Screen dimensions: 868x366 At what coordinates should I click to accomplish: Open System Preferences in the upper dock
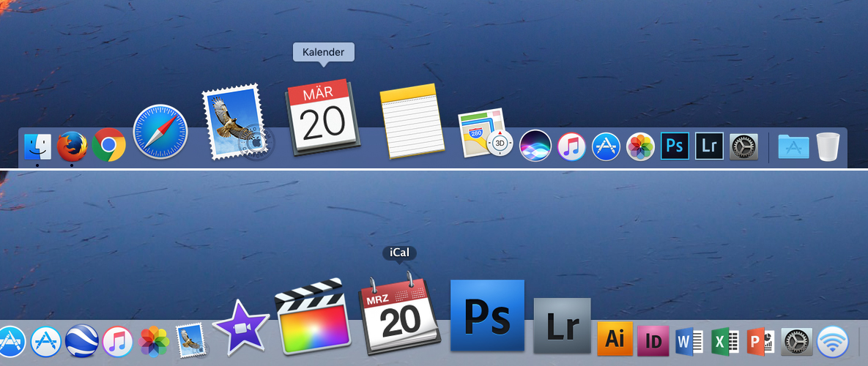coord(743,146)
